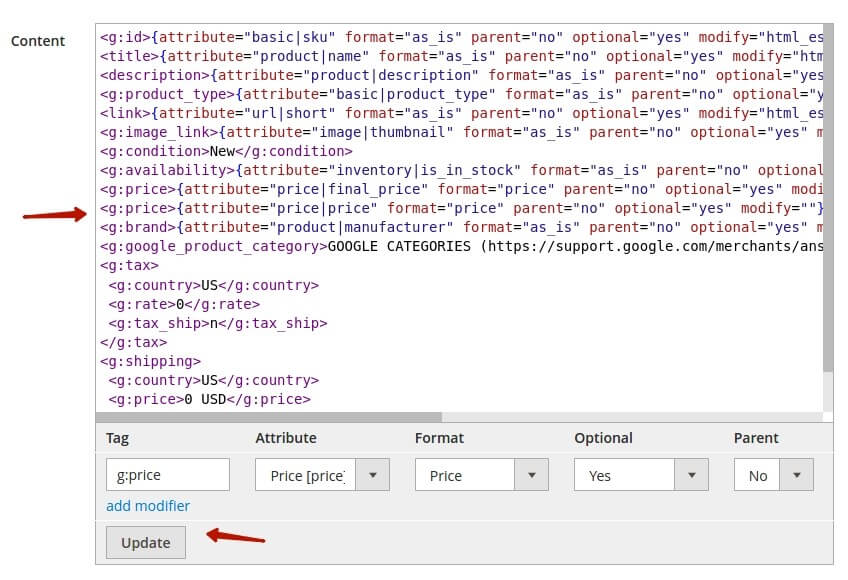This screenshot has width=848, height=580.
Task: Click the Tag input field containing g:price
Action: [x=167, y=475]
